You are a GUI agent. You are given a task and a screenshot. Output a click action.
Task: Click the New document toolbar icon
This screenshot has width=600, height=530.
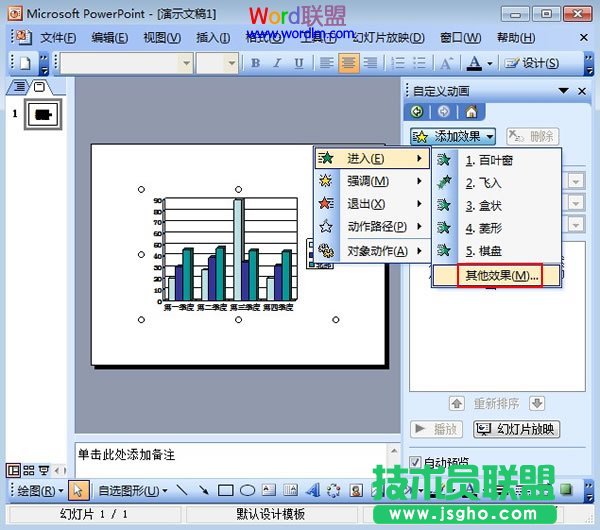[x=25, y=63]
